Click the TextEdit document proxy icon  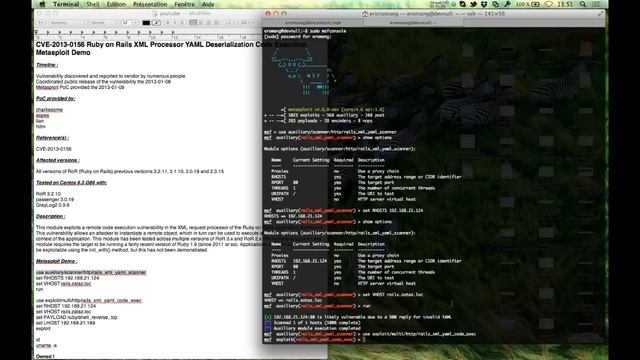click(155, 13)
